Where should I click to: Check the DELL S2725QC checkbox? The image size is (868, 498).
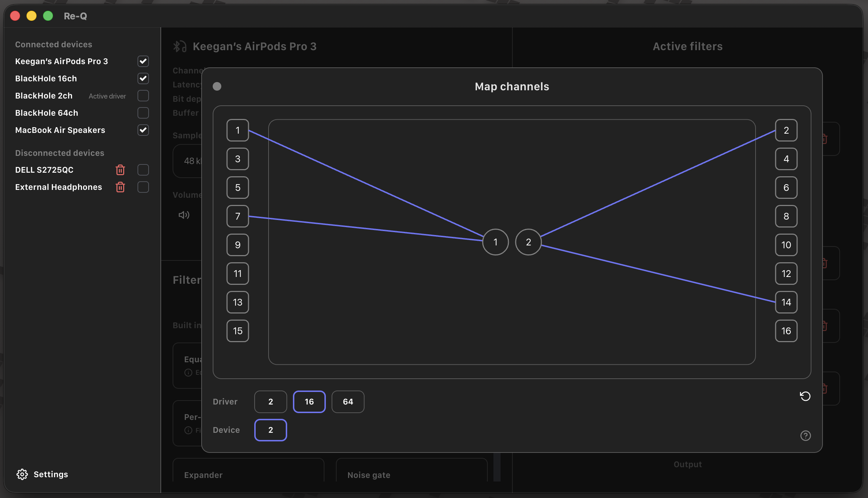143,170
